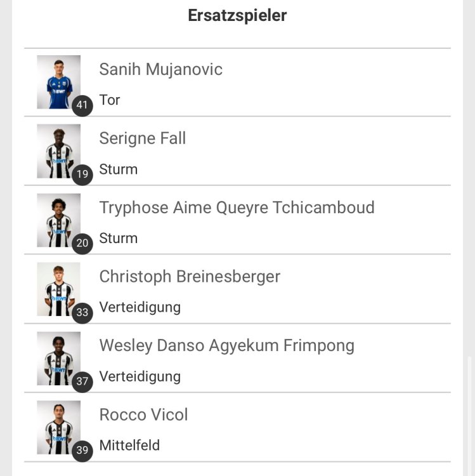Click the number 19 jersey badge
The width and height of the screenshot is (475, 476).
82,175
